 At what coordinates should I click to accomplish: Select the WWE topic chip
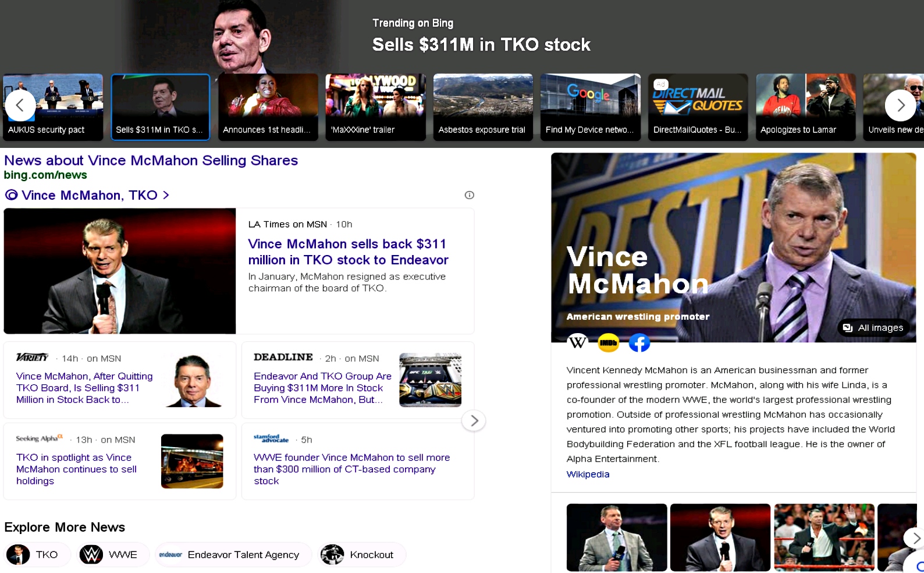coord(113,554)
